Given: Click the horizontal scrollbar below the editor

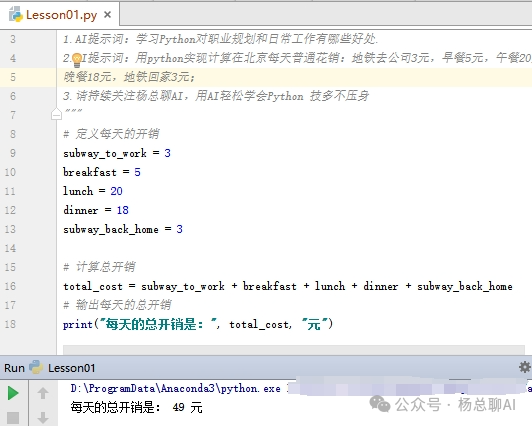Looking at the screenshot, I should point(294,350).
